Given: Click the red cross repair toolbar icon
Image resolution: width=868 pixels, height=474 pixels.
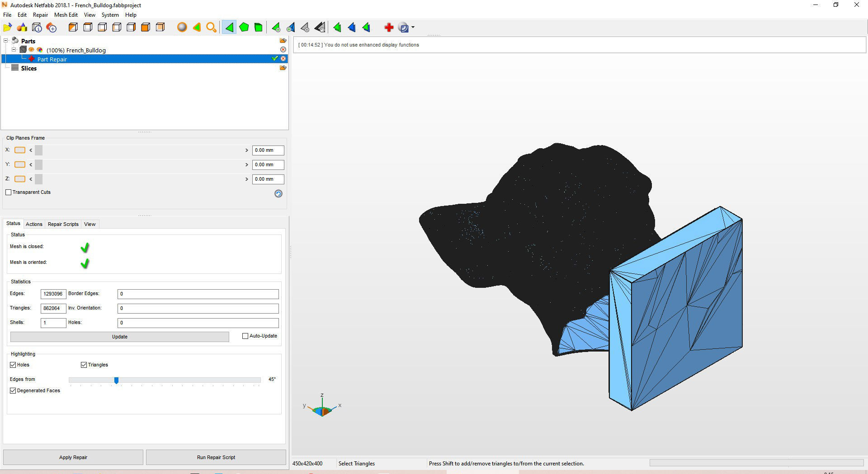Looking at the screenshot, I should pos(389,28).
